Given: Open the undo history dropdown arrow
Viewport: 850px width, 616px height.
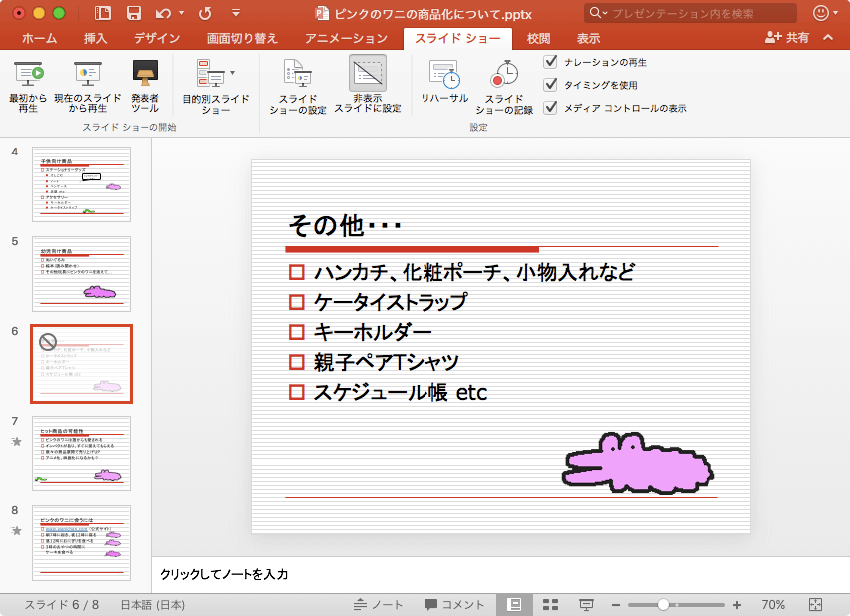Looking at the screenshot, I should click(x=181, y=13).
